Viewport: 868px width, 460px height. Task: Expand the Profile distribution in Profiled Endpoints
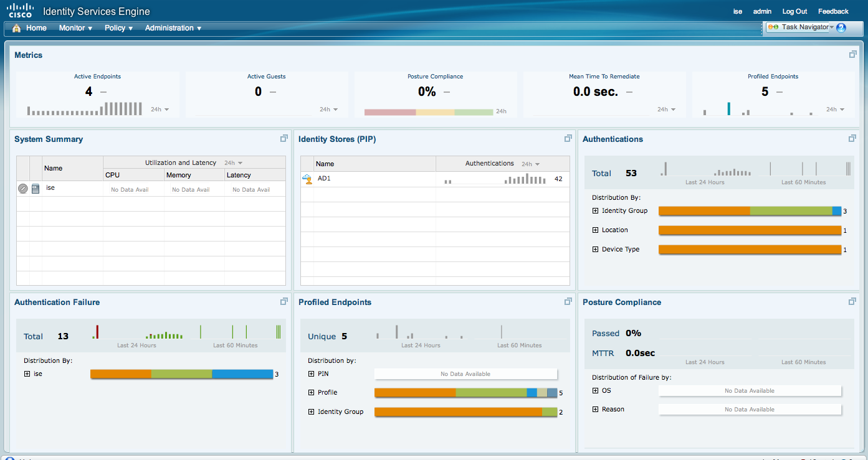click(x=311, y=393)
